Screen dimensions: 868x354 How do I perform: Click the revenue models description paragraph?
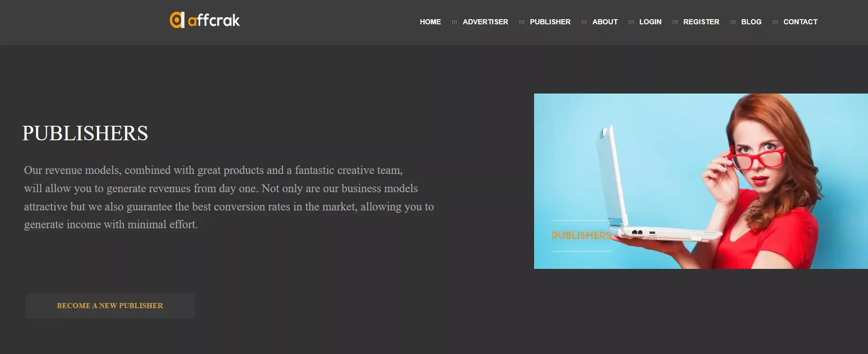(229, 197)
